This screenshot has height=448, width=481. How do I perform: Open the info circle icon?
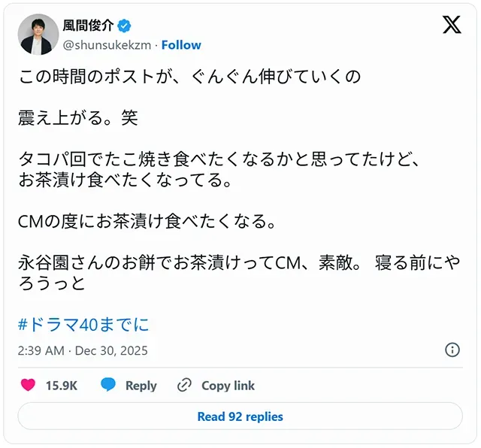point(452,350)
